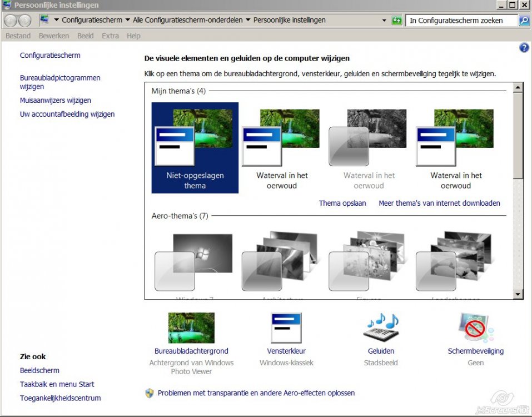Open the blue Help question mark icon
532x417 pixels.
(524, 48)
